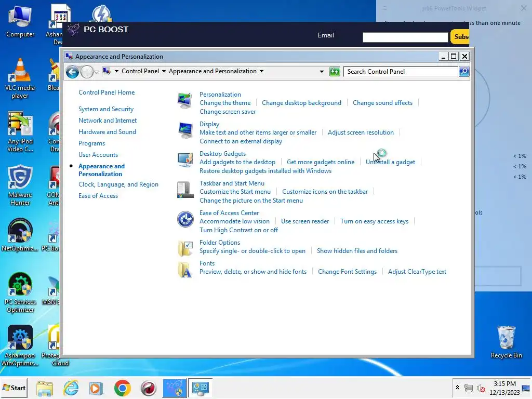Screen dimensions: 532x399
Task: Click Change sound effects link
Action: click(383, 103)
